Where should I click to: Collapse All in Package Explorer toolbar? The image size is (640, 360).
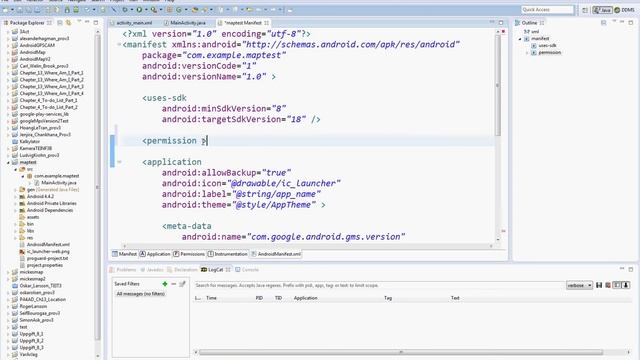point(60,23)
